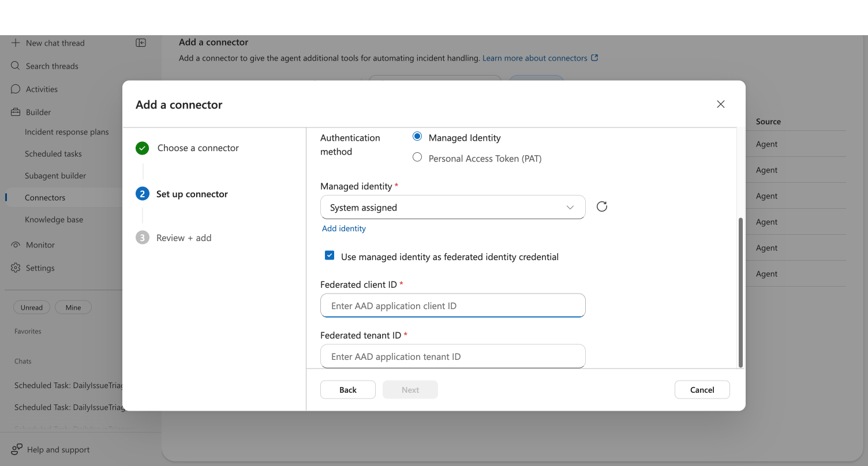
Task: Click the Favorites section label
Action: click(x=28, y=332)
